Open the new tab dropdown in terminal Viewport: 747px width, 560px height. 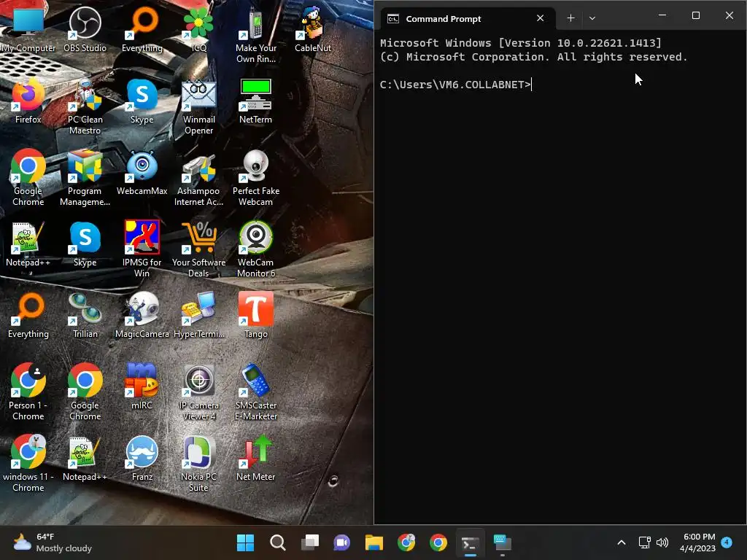[592, 18]
